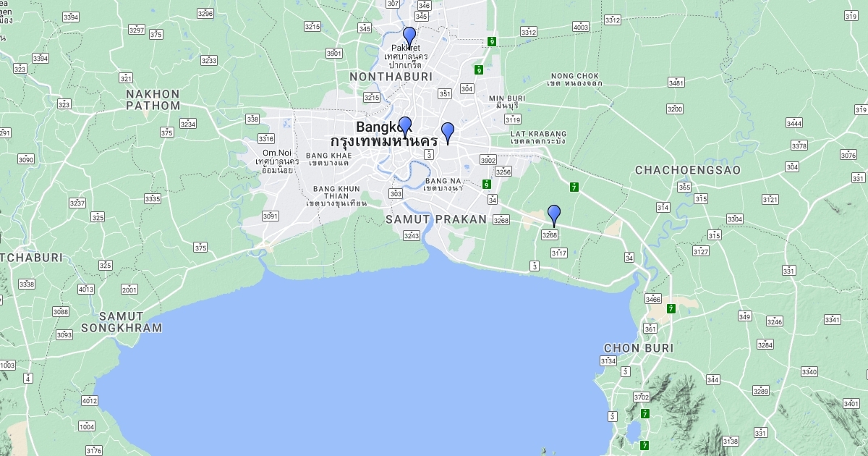Viewport: 868px width, 456px height.
Task: Open the blue marker above route 3268
Action: (554, 214)
